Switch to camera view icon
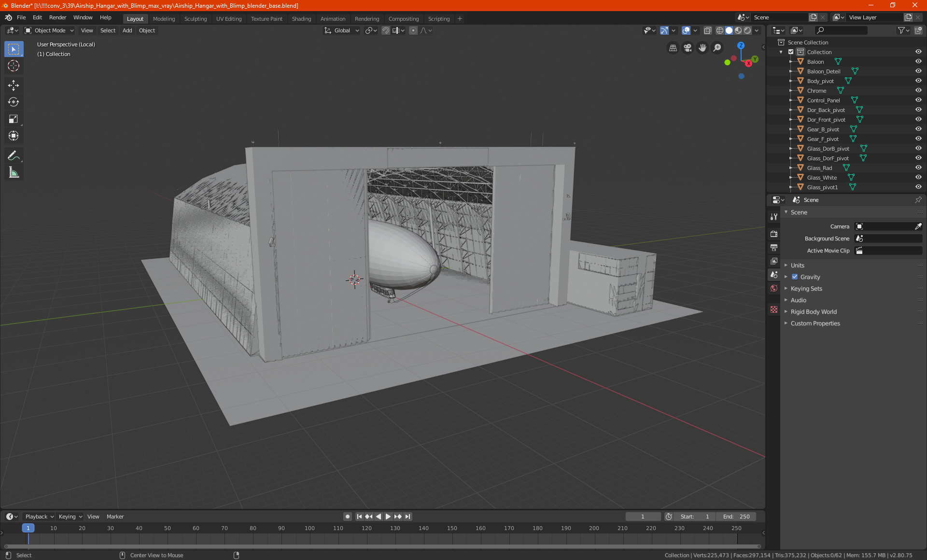927x560 pixels. coord(688,48)
